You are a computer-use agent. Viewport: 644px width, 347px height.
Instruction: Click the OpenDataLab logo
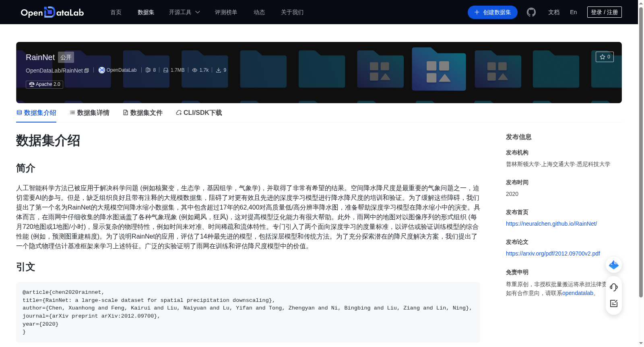(x=52, y=12)
